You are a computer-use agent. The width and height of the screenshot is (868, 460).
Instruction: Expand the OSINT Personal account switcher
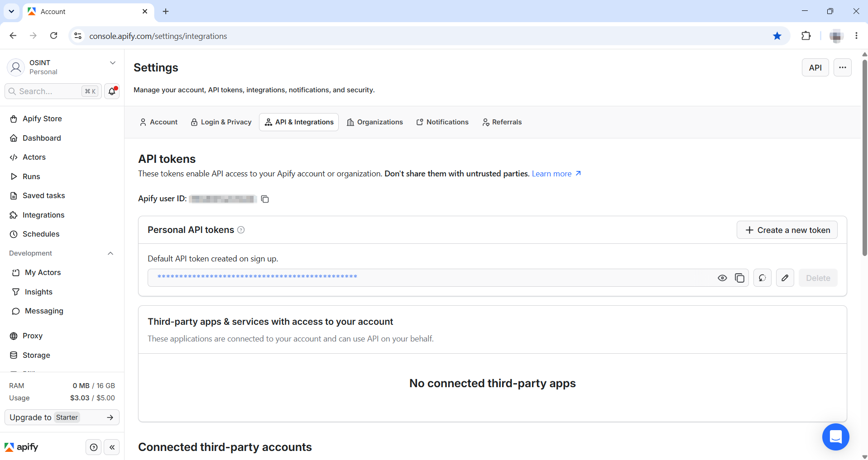click(62, 67)
